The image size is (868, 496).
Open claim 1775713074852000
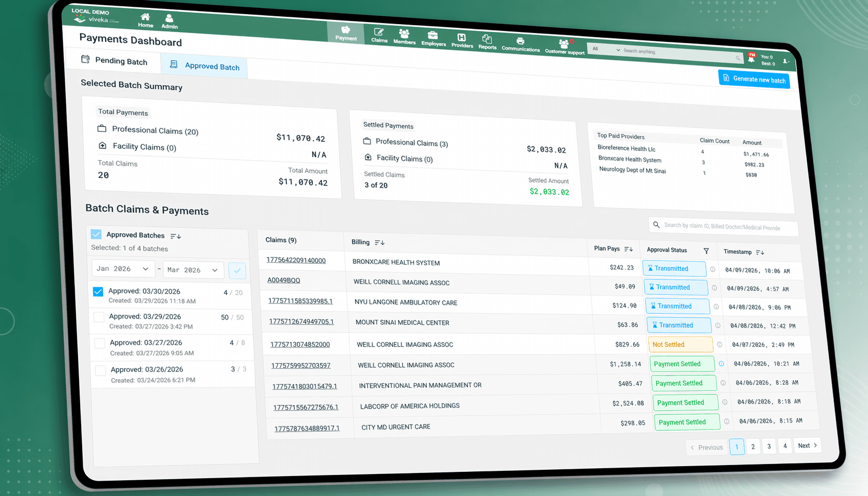tap(300, 344)
